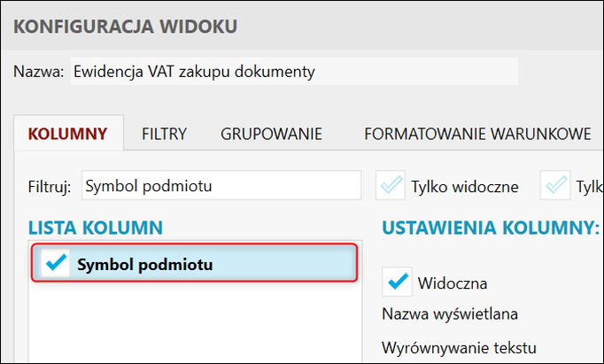Go to the GRUPOWANIE tab
The height and width of the screenshot is (364, 604).
(271, 135)
